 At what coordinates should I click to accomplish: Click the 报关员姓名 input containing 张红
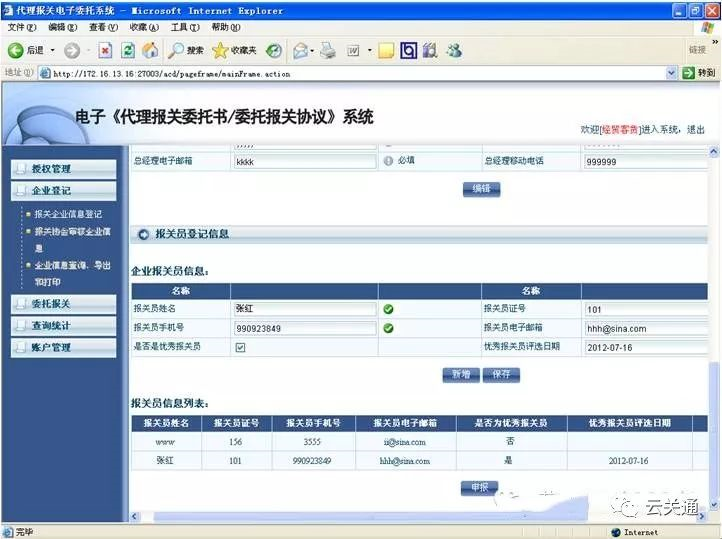(305, 308)
